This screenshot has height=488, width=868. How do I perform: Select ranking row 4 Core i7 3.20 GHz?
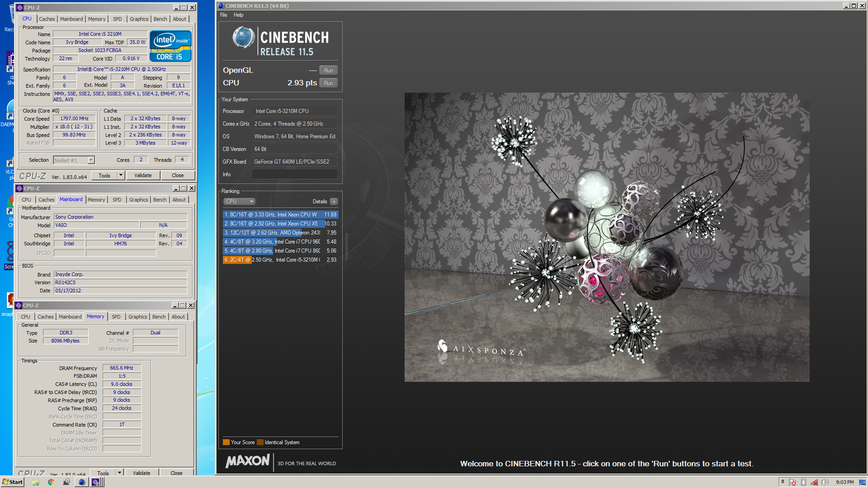pyautogui.click(x=280, y=242)
